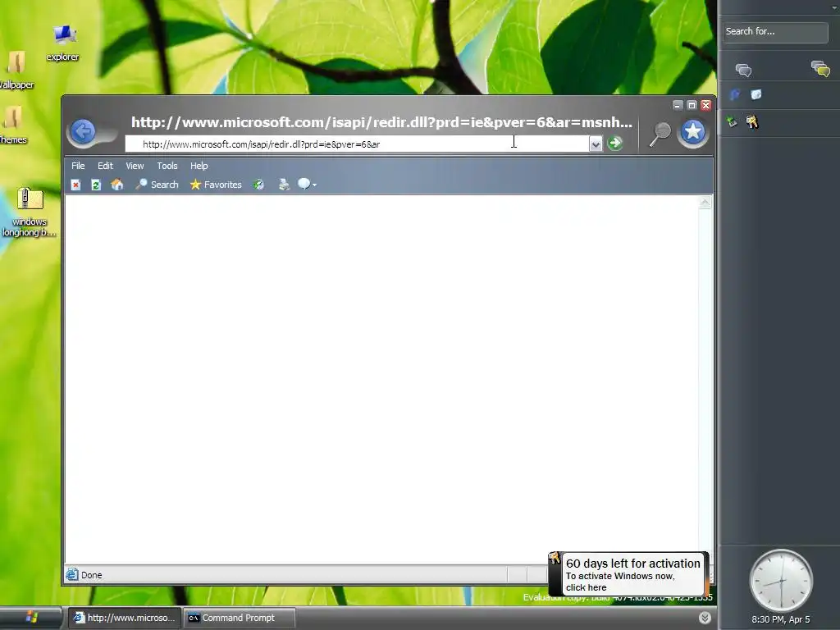The height and width of the screenshot is (630, 840).
Task: Maximize the Internet Explorer window
Action: pyautogui.click(x=692, y=105)
